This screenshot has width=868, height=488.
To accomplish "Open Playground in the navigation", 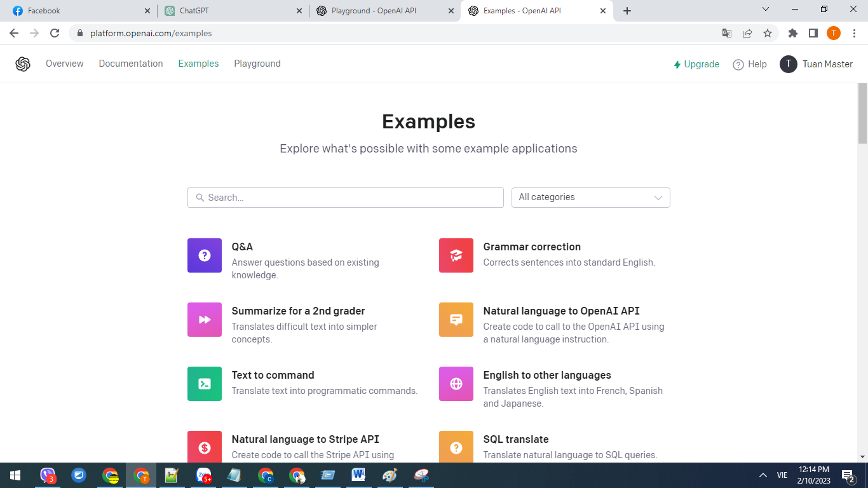I will (x=257, y=64).
